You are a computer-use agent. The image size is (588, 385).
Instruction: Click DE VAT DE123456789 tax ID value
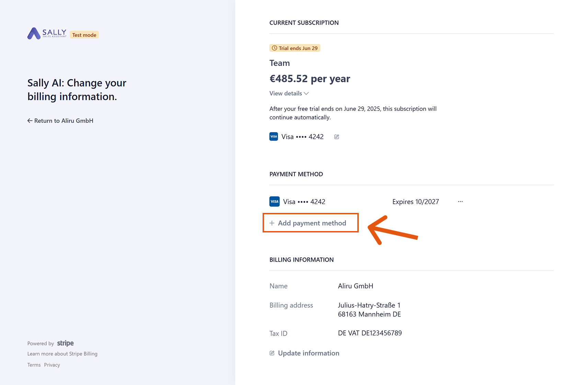[x=370, y=333]
